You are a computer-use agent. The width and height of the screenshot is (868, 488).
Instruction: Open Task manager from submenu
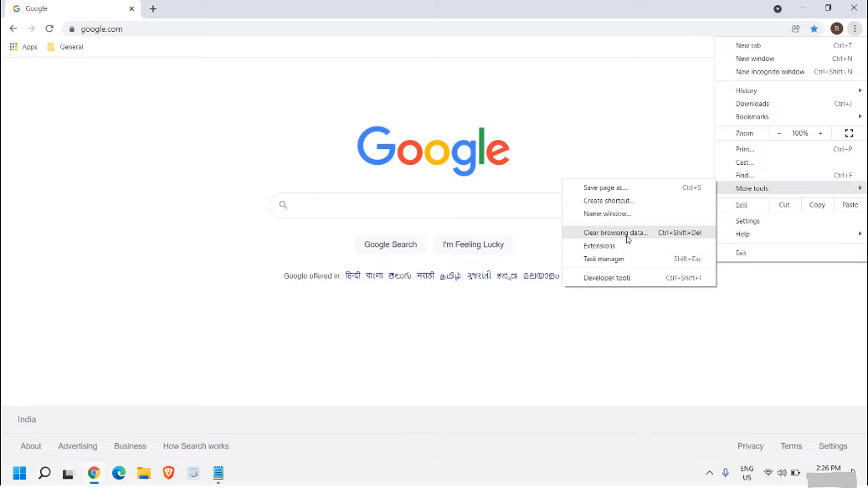tap(639, 259)
